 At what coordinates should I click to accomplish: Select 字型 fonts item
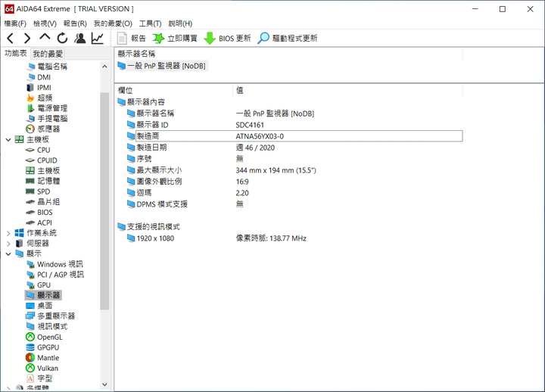[x=39, y=378]
